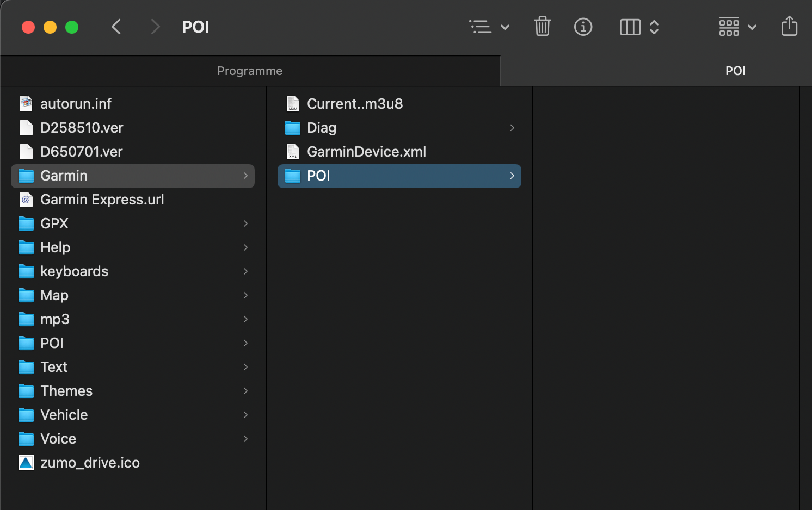Click the Share icon in toolbar

pos(789,27)
